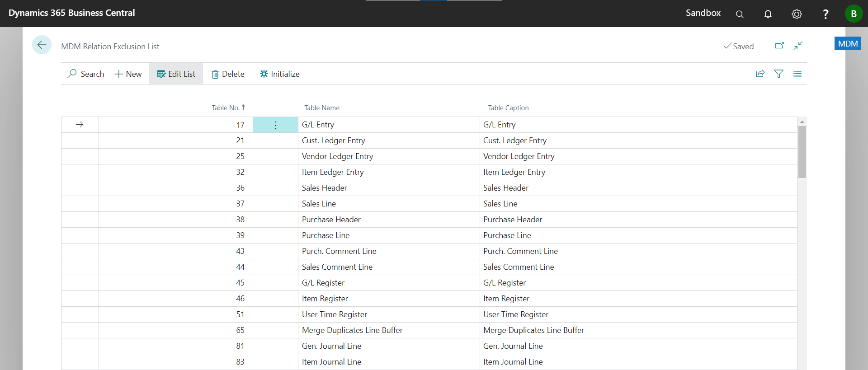
Task: Select Table No. cell 44
Action: point(176,267)
